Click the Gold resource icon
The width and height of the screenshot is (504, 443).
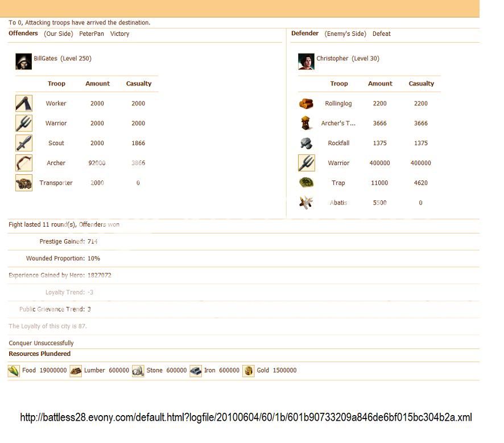pos(248,371)
